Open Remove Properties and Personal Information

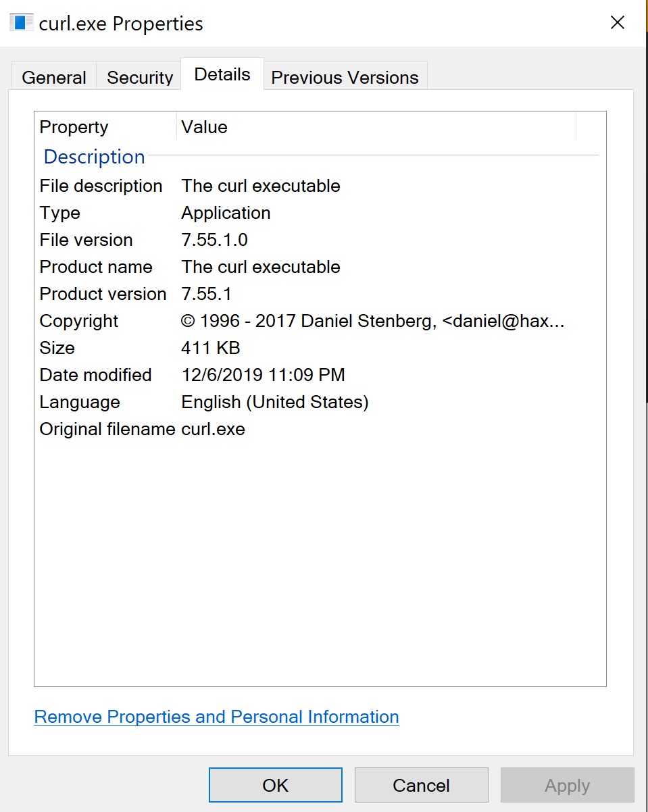[216, 716]
